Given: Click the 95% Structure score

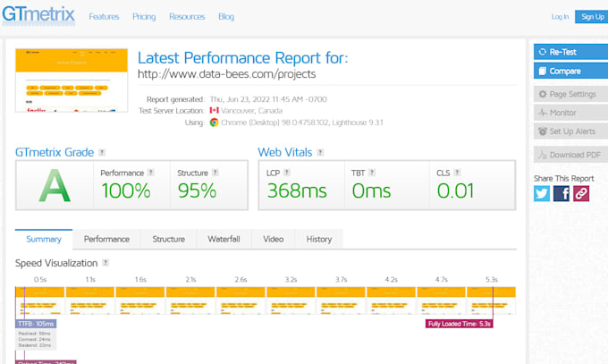Looking at the screenshot, I should coord(197,190).
